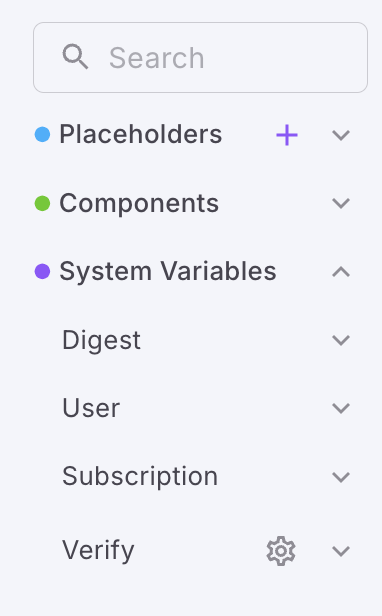This screenshot has width=382, height=616.
Task: Add a new placeholder with plus icon
Action: (287, 135)
